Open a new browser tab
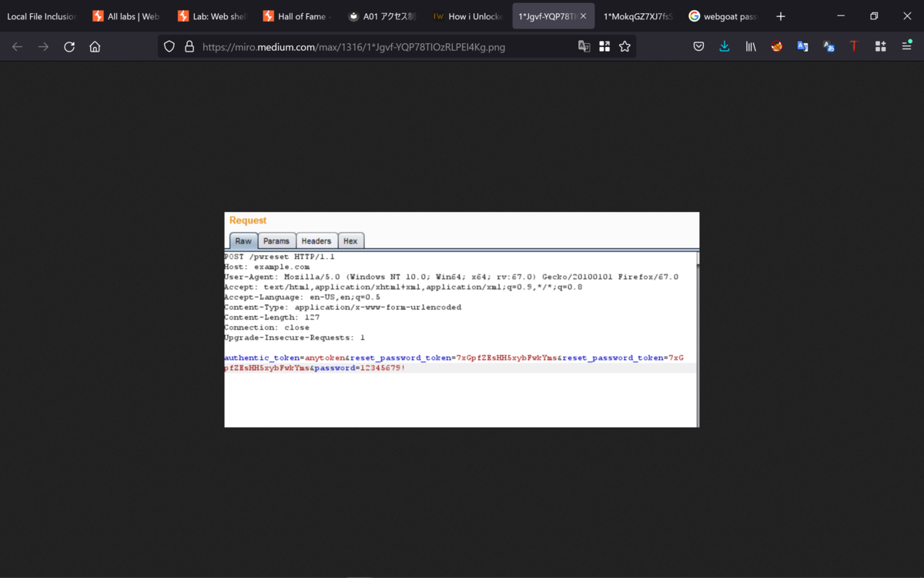 pyautogui.click(x=781, y=16)
